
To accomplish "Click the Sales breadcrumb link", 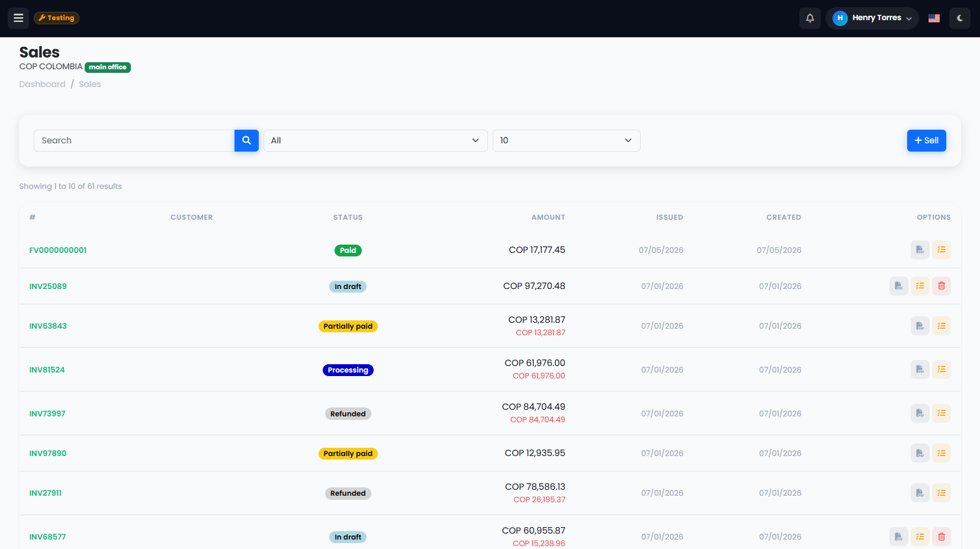I will tap(90, 84).
